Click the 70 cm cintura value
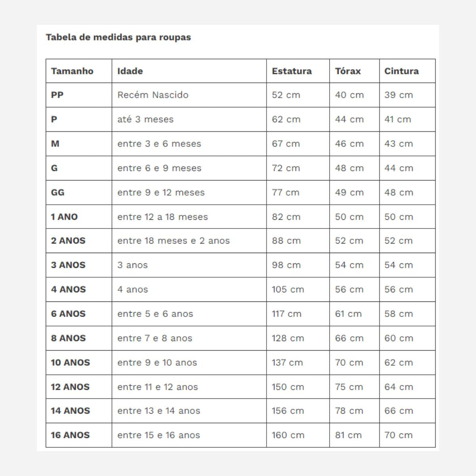The width and height of the screenshot is (476, 476). [398, 435]
